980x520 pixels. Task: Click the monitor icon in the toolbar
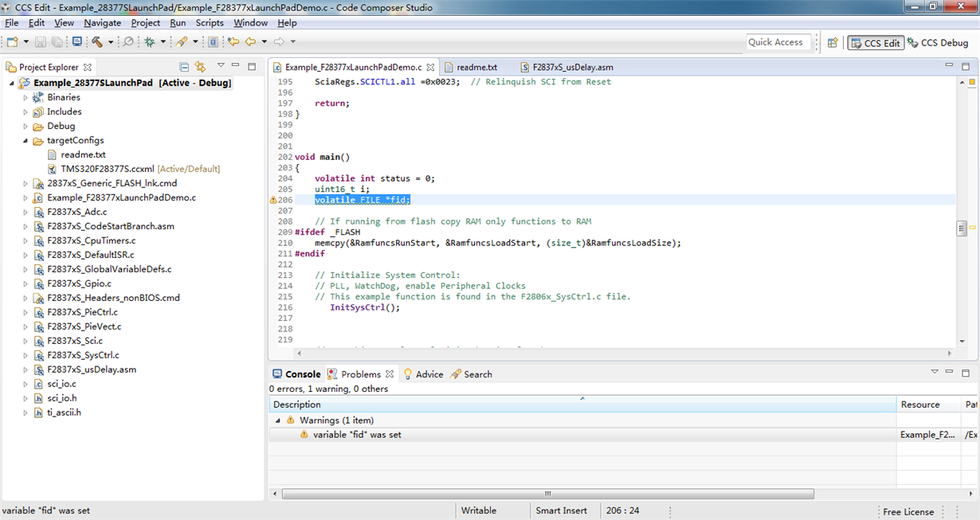76,42
